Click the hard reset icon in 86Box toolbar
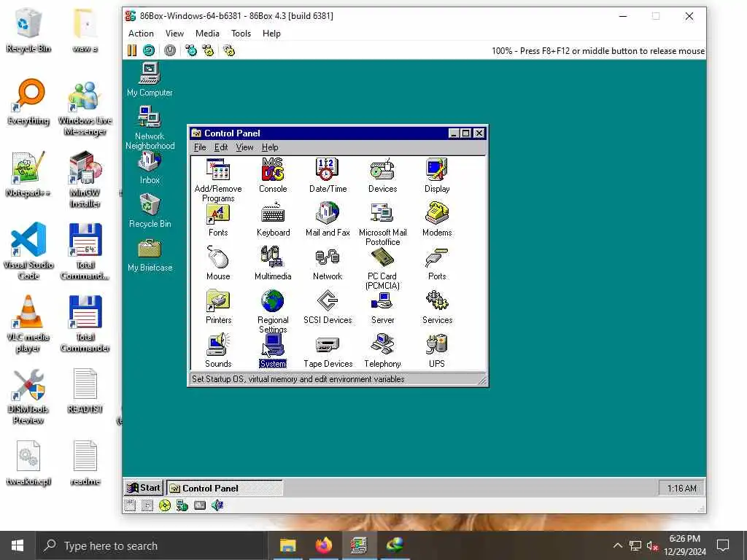The image size is (747, 560). coord(149,50)
